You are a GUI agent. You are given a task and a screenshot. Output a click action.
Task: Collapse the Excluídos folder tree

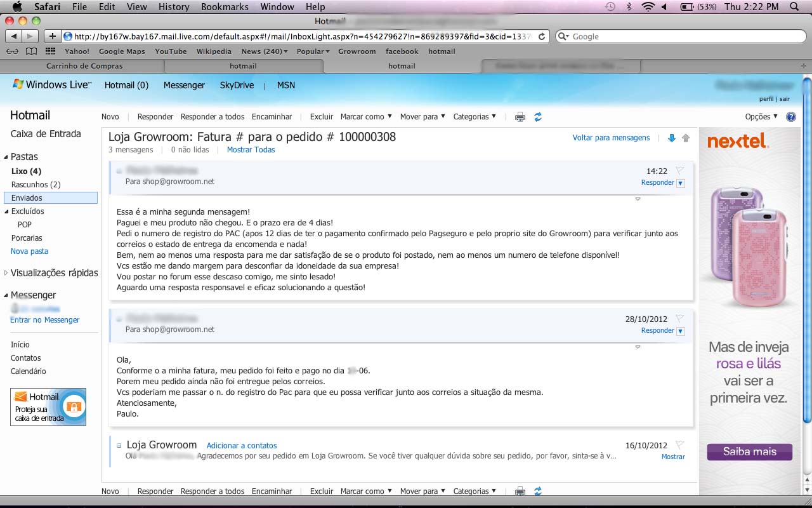6,211
